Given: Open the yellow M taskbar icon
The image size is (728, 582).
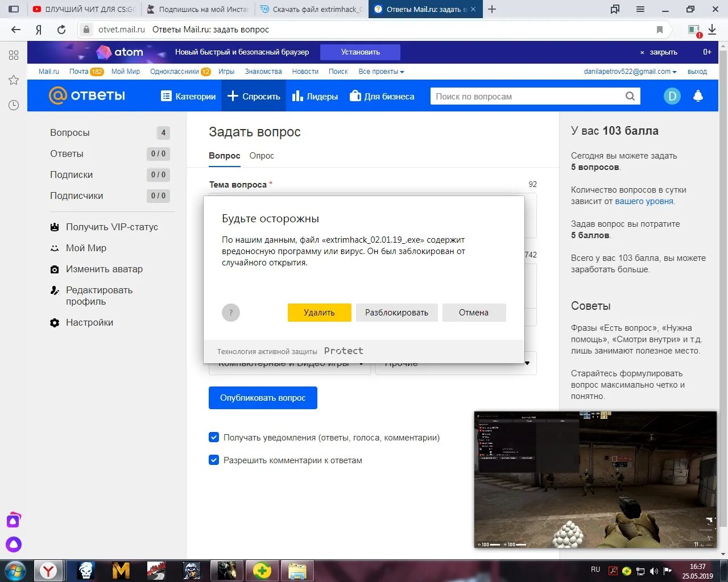Looking at the screenshot, I should [121, 571].
